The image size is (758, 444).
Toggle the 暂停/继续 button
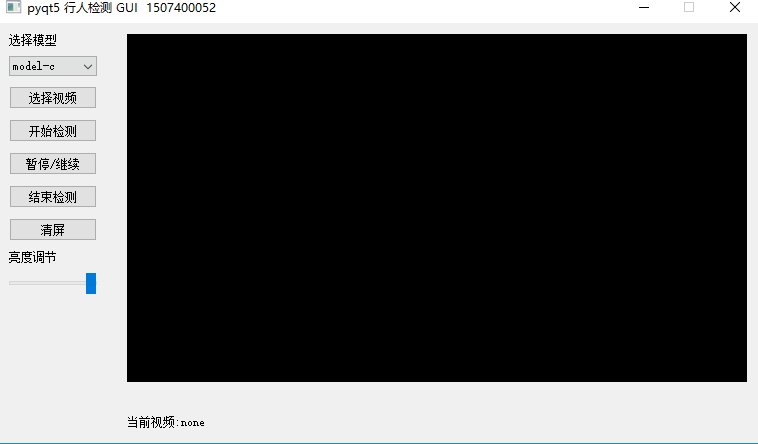pos(53,163)
